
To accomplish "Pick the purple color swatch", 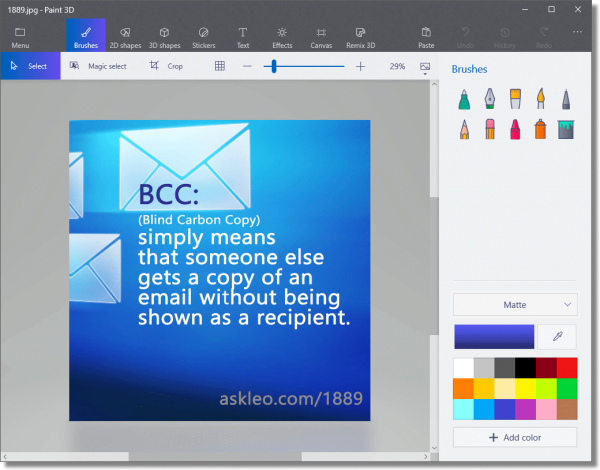I will [525, 410].
